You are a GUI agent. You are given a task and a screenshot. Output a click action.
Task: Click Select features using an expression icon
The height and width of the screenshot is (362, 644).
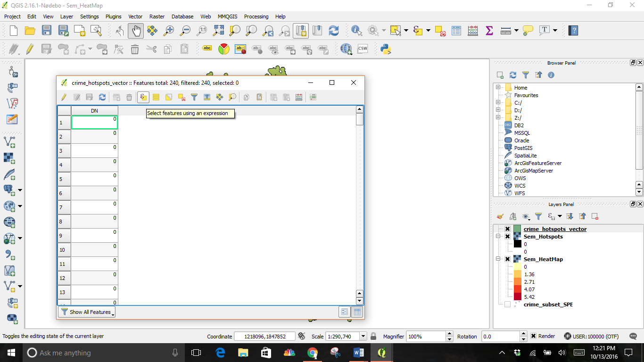click(143, 97)
